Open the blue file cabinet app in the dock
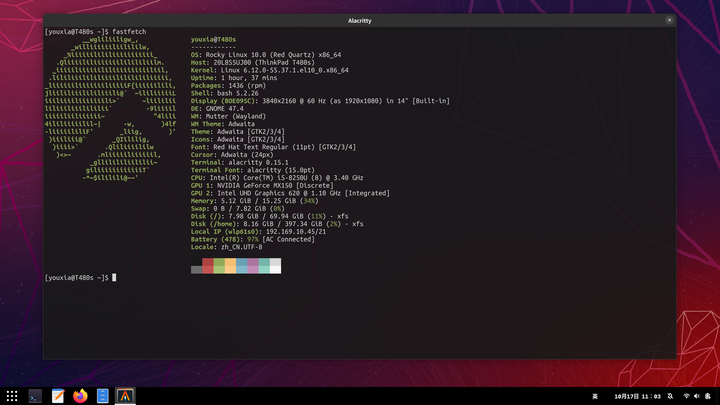 pyautogui.click(x=102, y=396)
